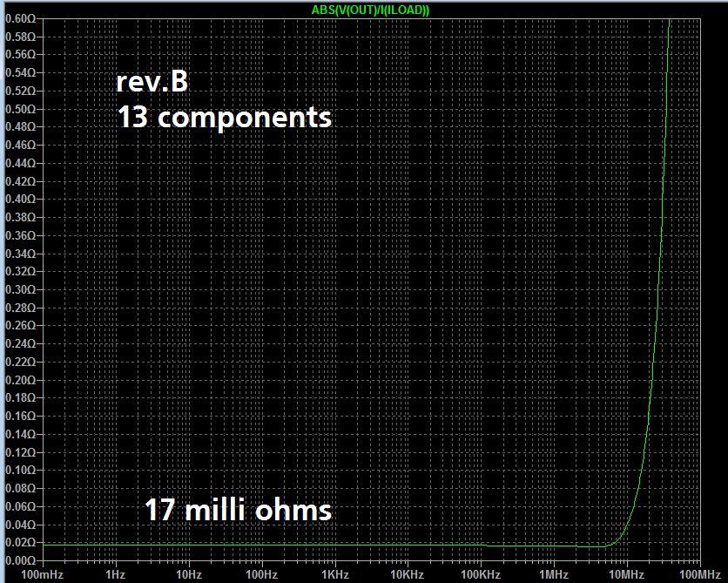The width and height of the screenshot is (728, 583).
Task: Click the 10MHz frequency axis label
Action: [x=626, y=574]
